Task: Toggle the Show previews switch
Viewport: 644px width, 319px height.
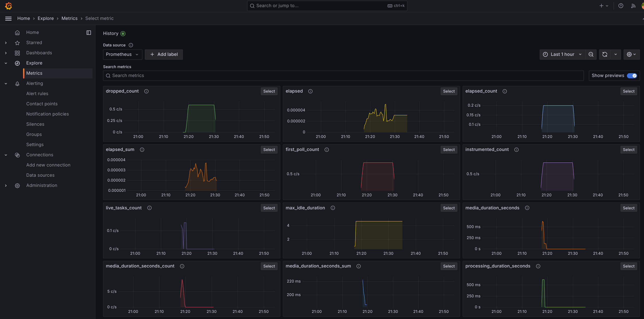Action: (632, 75)
